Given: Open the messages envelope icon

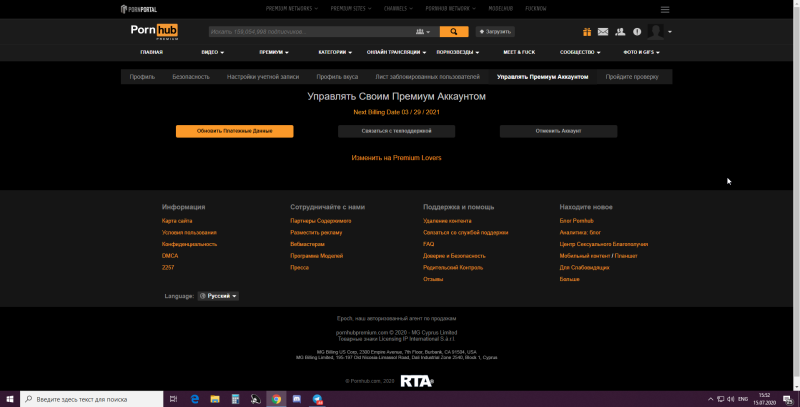Looking at the screenshot, I should [x=603, y=32].
